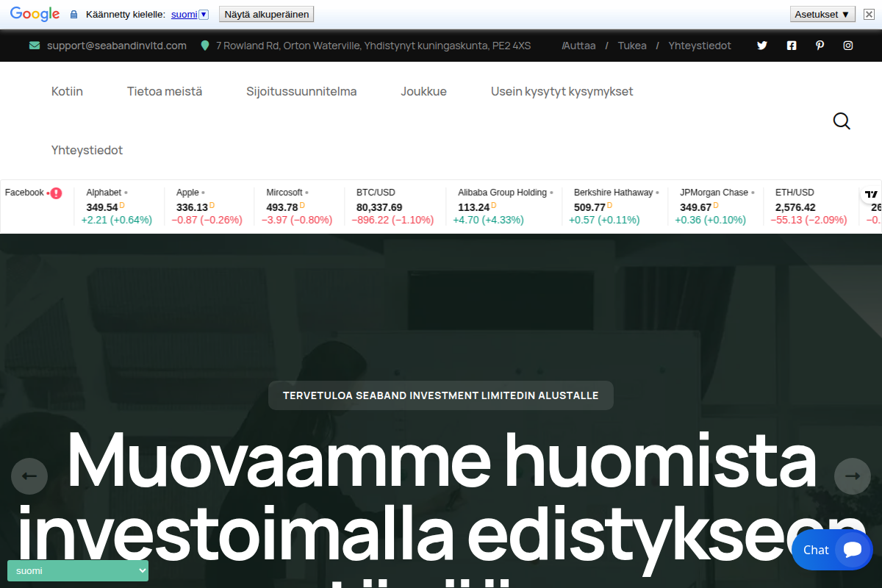This screenshot has height=588, width=882.
Task: Click the location pin icon
Action: tap(205, 46)
